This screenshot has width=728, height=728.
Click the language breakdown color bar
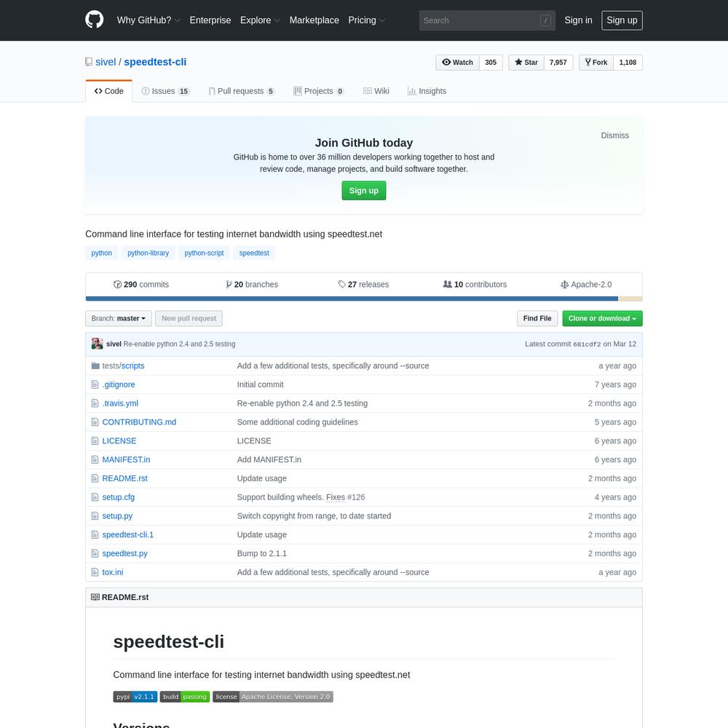pos(364,299)
